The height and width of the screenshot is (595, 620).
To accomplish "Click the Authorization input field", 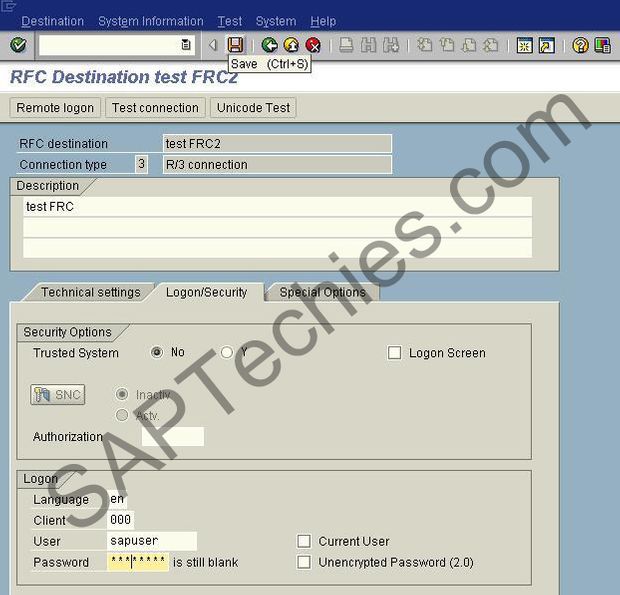I will tap(173, 436).
